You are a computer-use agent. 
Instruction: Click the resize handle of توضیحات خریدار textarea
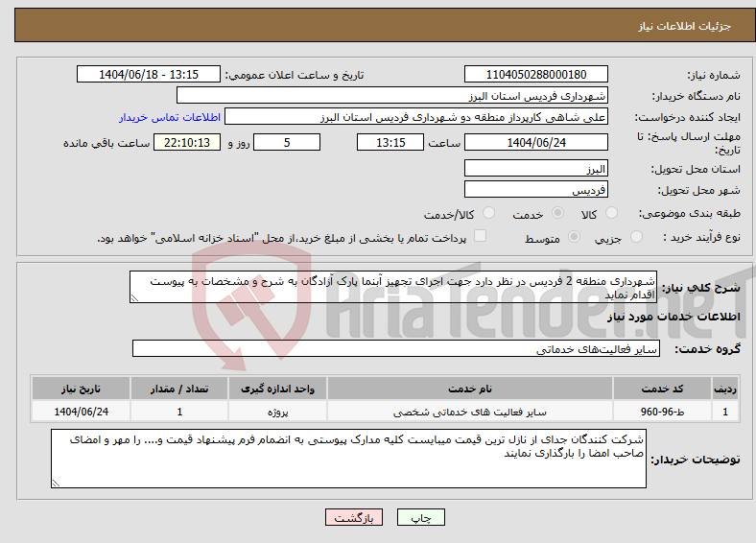(x=56, y=484)
